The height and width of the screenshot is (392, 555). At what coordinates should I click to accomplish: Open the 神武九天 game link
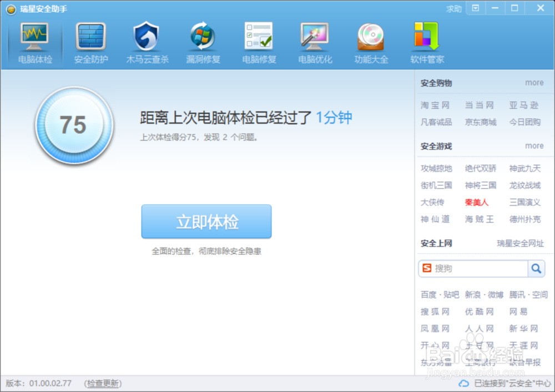pos(525,169)
